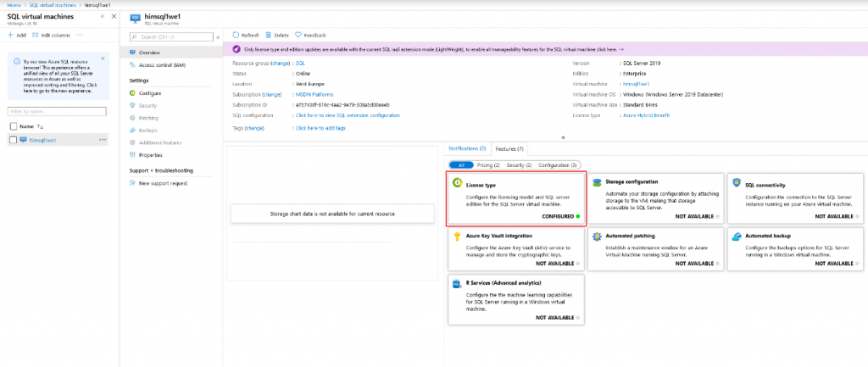Image resolution: width=868 pixels, height=367 pixels.
Task: Click the Subscription ID value
Action: tap(342, 104)
